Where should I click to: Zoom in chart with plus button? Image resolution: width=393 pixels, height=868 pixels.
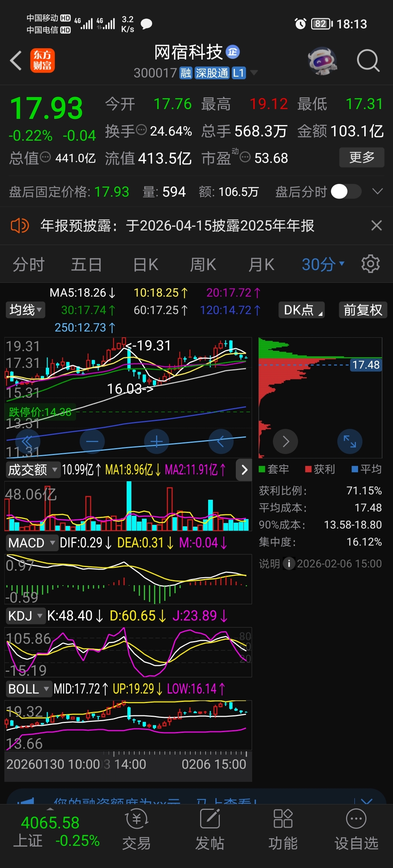click(156, 441)
